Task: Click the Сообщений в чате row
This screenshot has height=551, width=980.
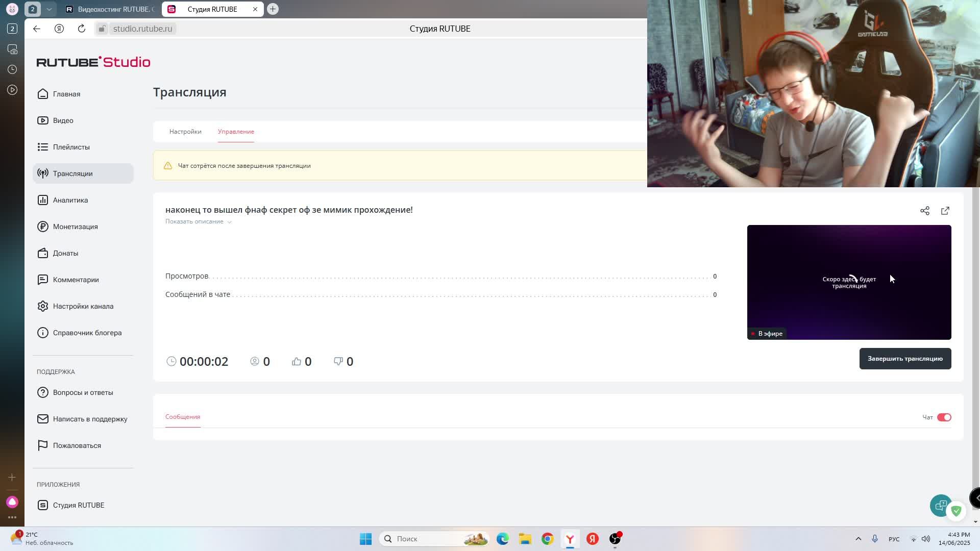Action: (441, 294)
